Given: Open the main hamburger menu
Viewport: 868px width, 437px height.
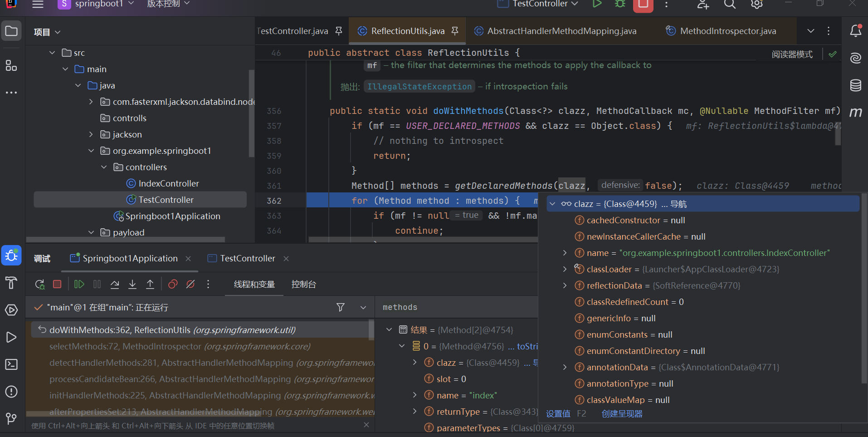Looking at the screenshot, I should pyautogui.click(x=38, y=4).
